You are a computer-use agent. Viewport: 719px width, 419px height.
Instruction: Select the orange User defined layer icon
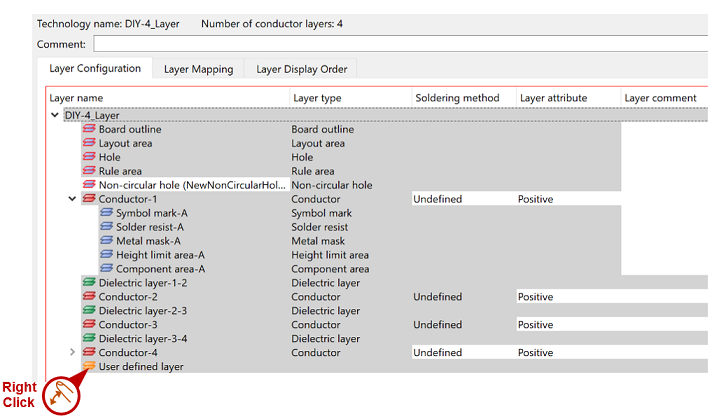click(x=89, y=366)
